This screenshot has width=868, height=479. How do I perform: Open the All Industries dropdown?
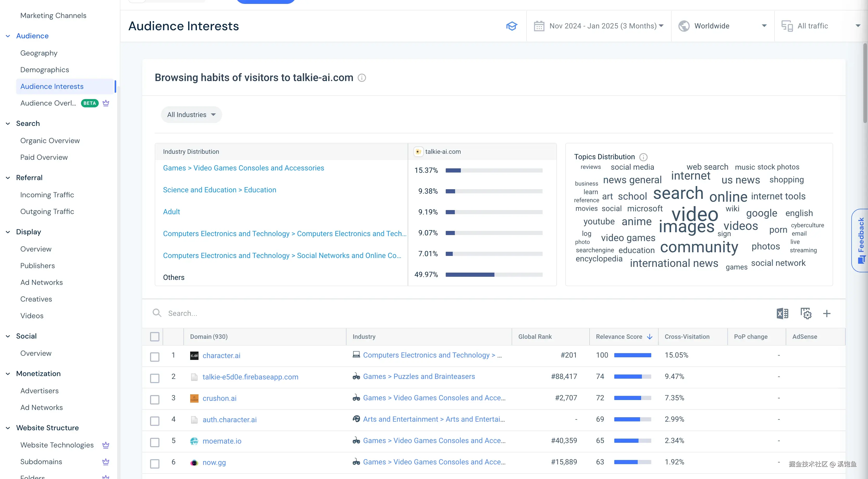point(191,115)
